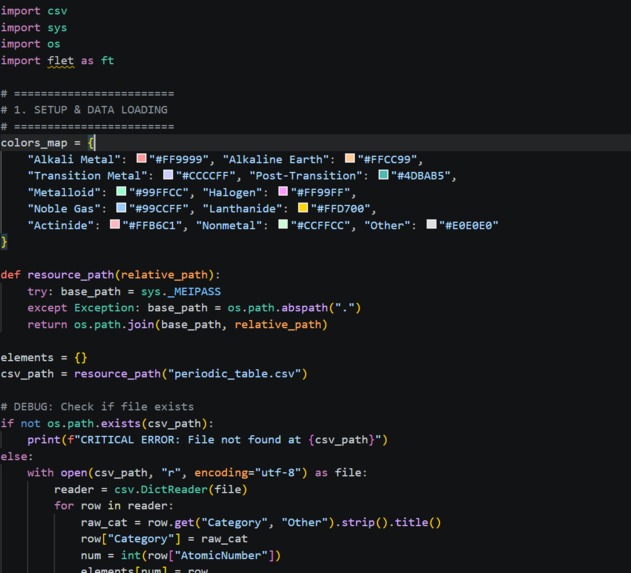
Task: Click the #4DBAB5 teal color swatch
Action: pyautogui.click(x=384, y=175)
